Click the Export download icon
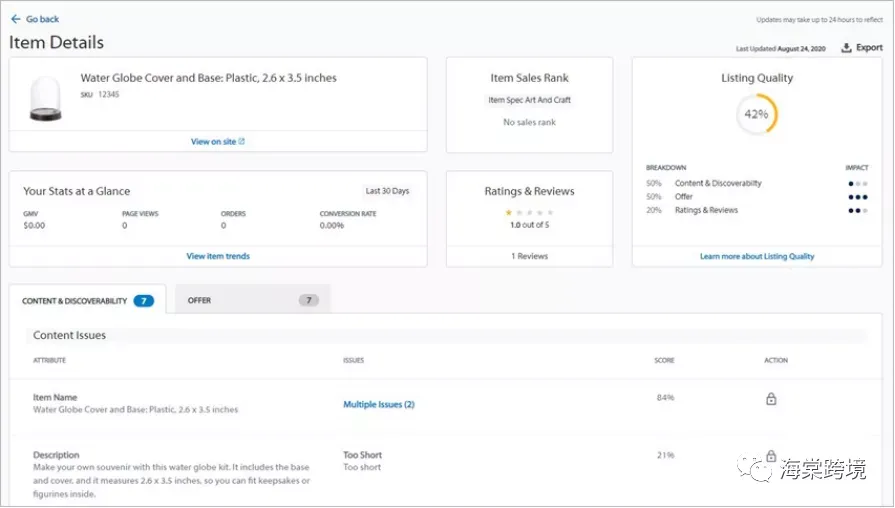 coord(846,47)
